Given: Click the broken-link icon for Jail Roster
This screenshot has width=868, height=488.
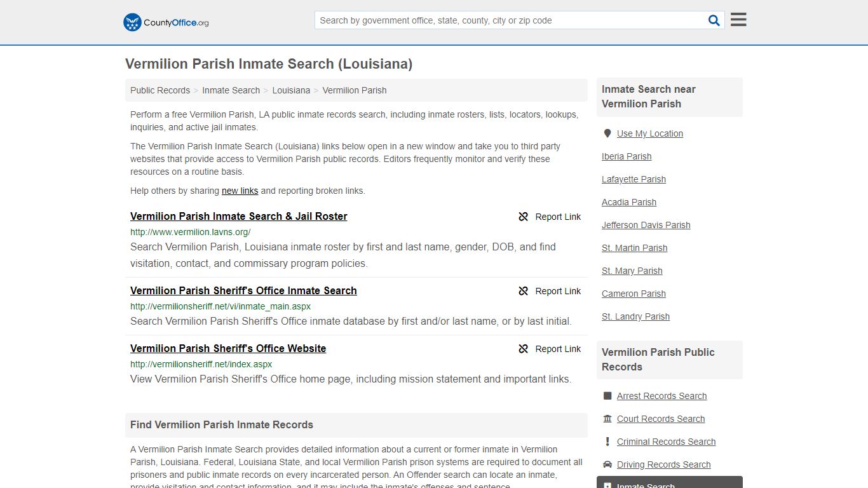Looking at the screenshot, I should click(x=523, y=217).
